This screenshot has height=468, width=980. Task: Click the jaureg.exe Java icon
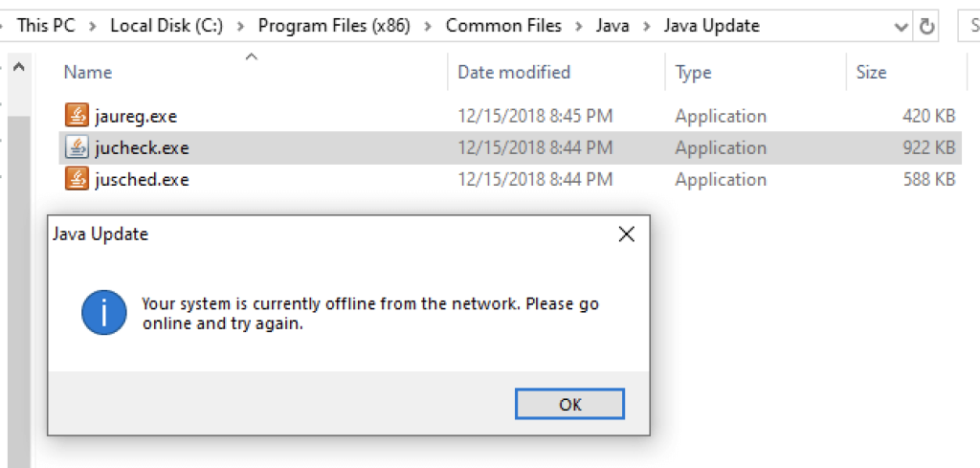(77, 116)
